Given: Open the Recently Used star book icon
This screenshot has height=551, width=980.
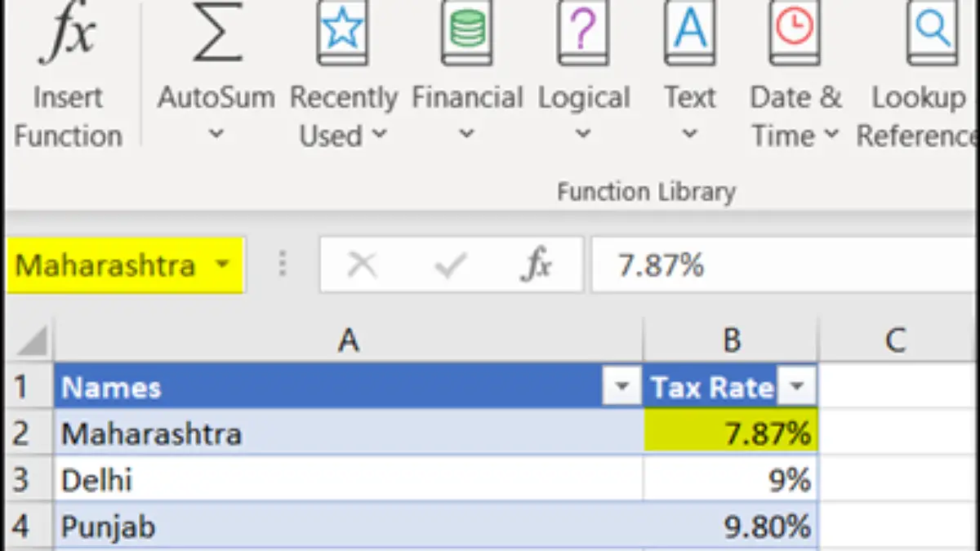Looking at the screenshot, I should tap(342, 33).
